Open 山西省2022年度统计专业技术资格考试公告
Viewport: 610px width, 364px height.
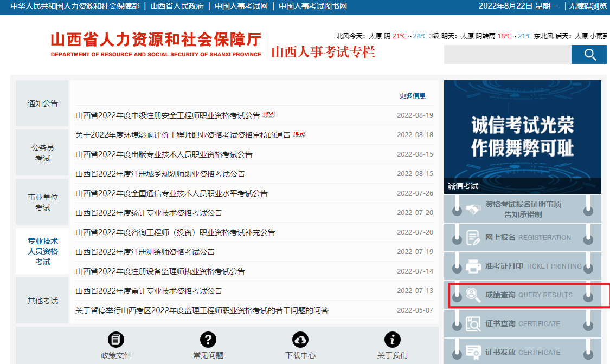tap(149, 213)
